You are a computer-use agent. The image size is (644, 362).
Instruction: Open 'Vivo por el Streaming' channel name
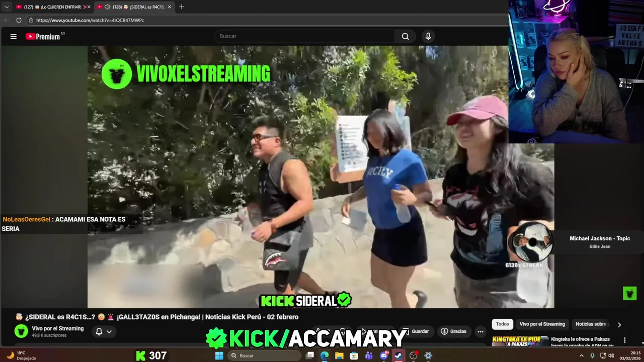pos(58,328)
